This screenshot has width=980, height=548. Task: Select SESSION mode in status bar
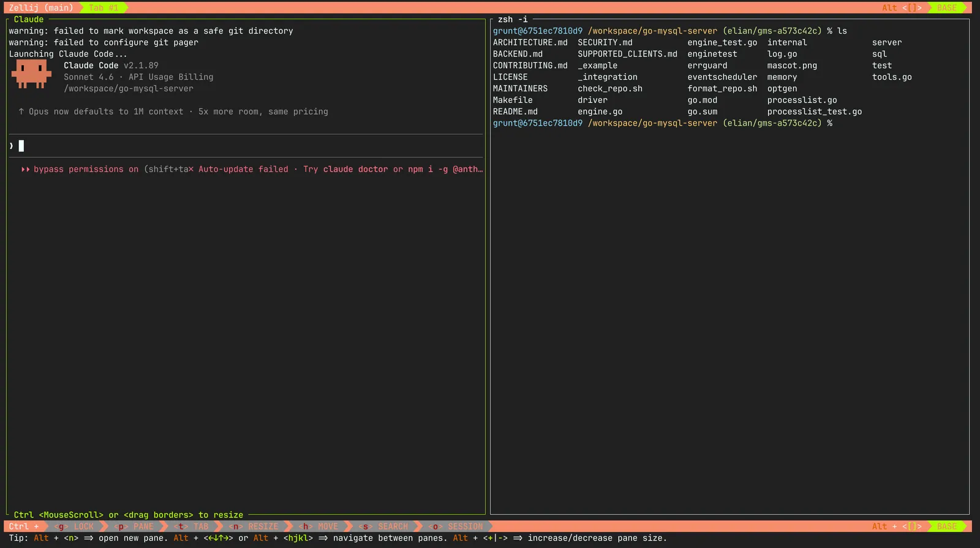(x=456, y=527)
